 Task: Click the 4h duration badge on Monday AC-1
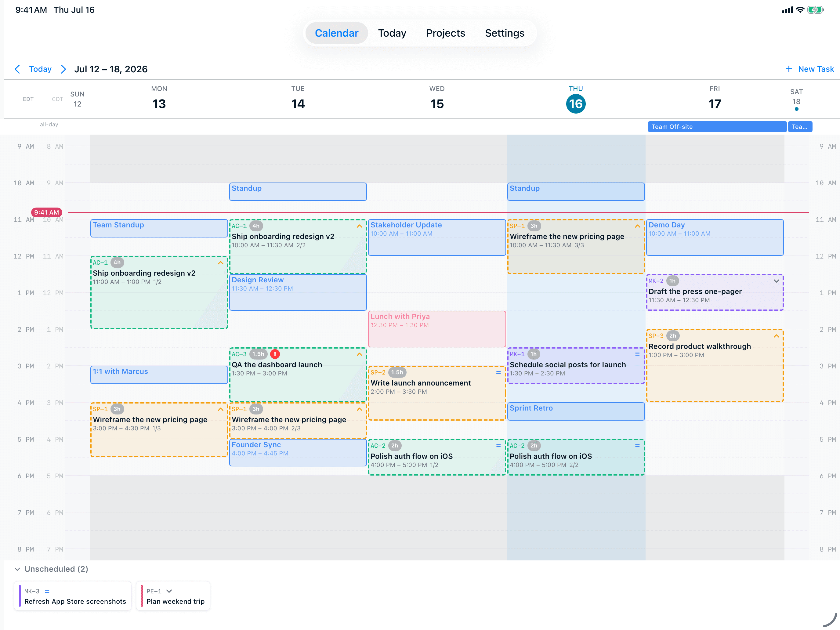[117, 263]
